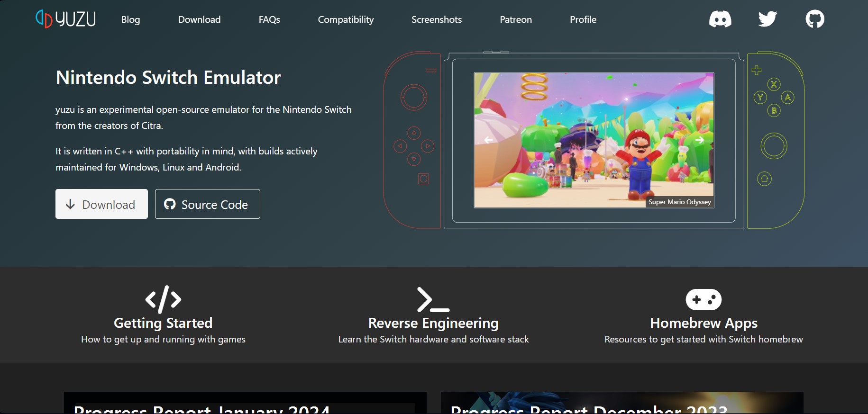Viewport: 868px width, 414px height.
Task: Open the Compatibility page
Action: tap(346, 19)
